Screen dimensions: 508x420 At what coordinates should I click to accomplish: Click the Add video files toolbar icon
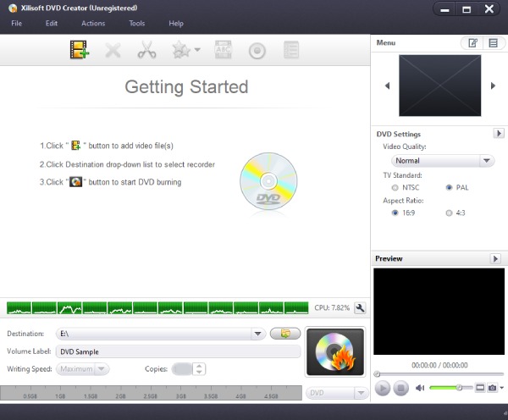(x=80, y=50)
